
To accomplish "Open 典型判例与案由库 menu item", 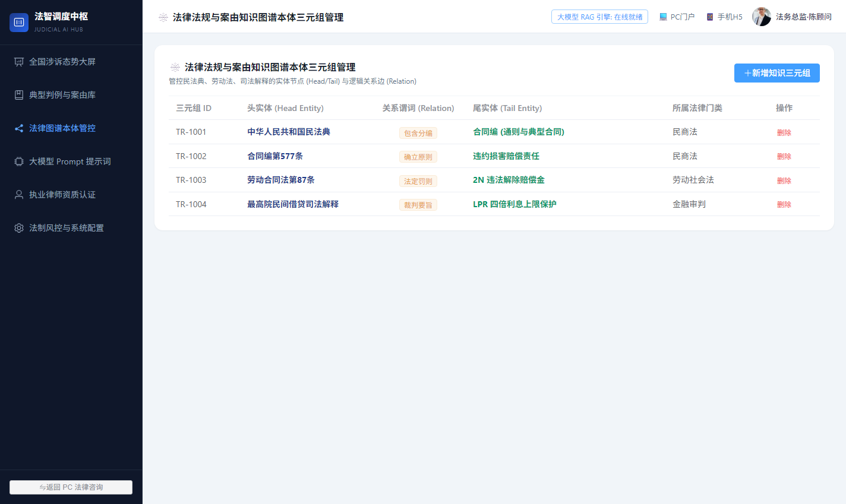I will click(x=71, y=95).
